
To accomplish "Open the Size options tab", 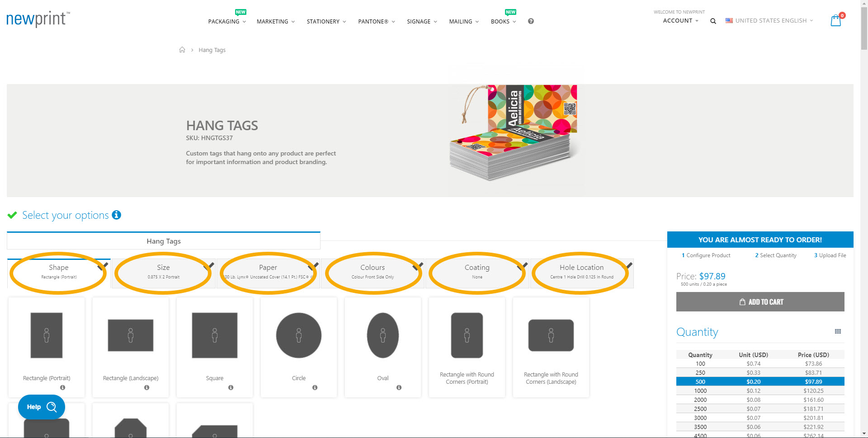I will (163, 273).
